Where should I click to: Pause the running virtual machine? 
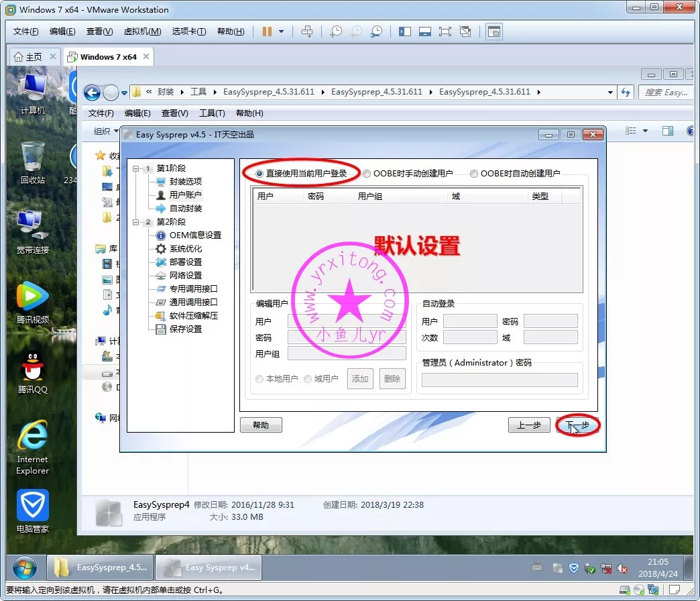point(266,31)
